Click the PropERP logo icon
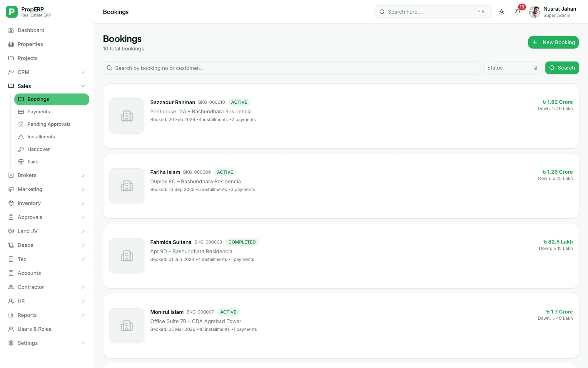The image size is (588, 368). click(12, 12)
